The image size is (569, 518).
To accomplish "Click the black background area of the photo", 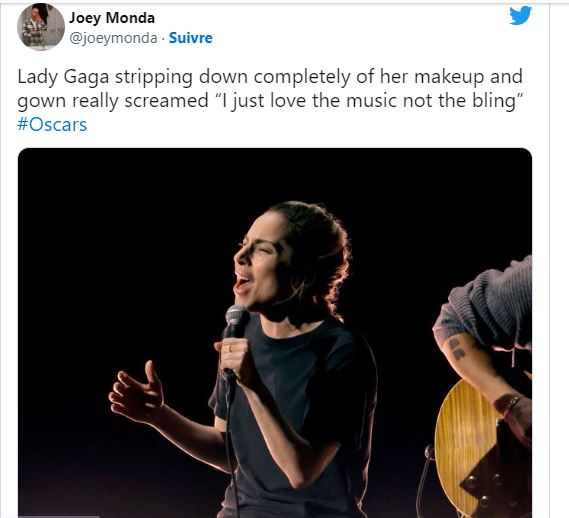I will coord(109,236).
